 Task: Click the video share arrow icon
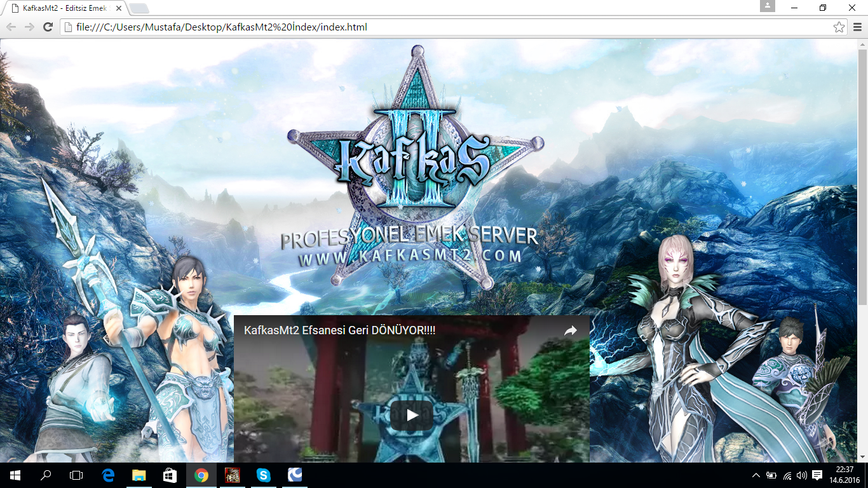coord(571,330)
